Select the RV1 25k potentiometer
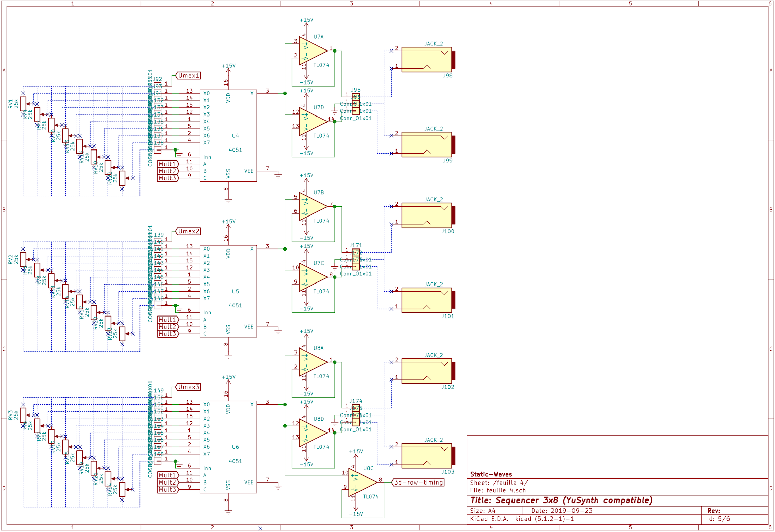 tap(23, 104)
